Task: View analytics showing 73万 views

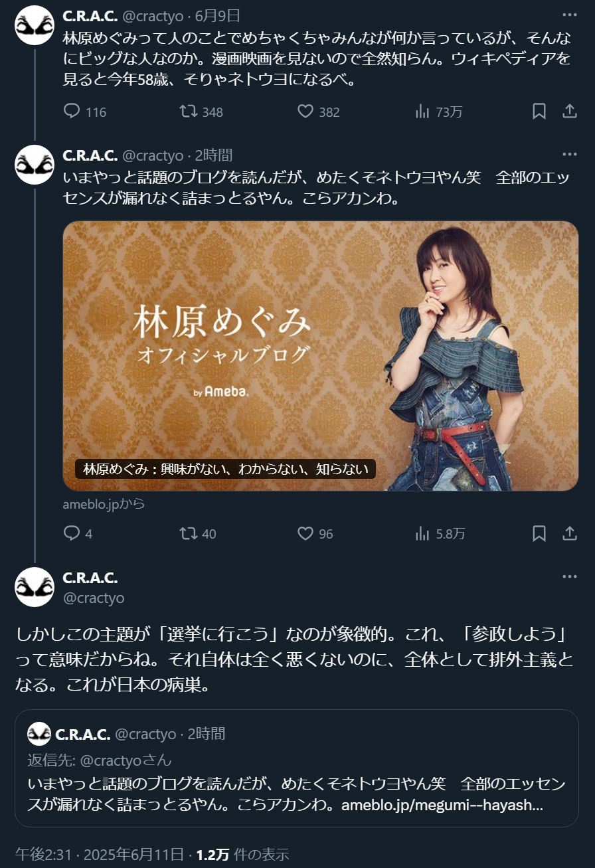Action: [x=422, y=112]
